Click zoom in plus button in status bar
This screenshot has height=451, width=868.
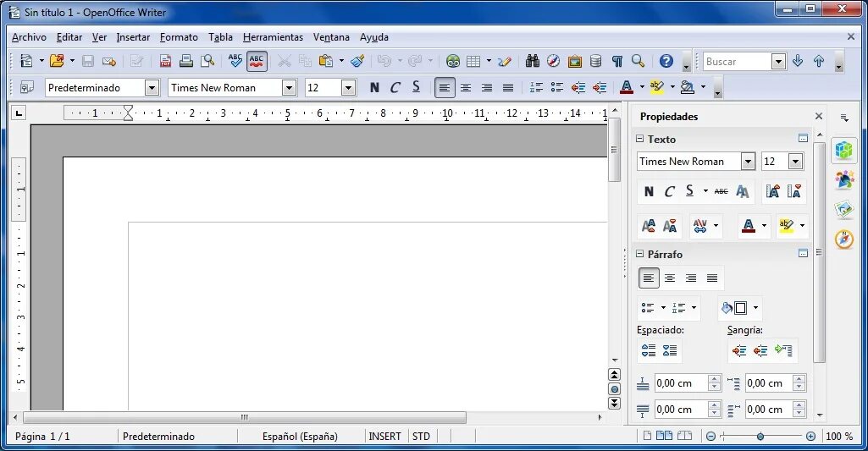pyautogui.click(x=810, y=436)
